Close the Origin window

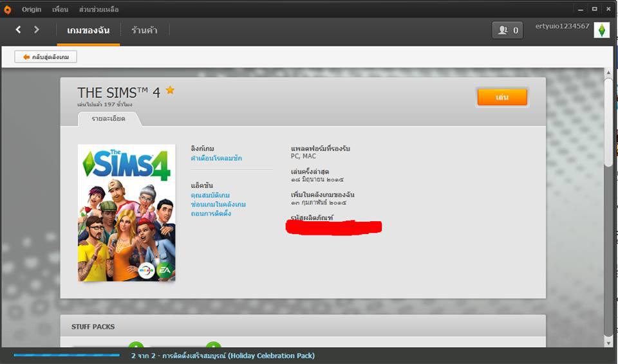pos(609,9)
